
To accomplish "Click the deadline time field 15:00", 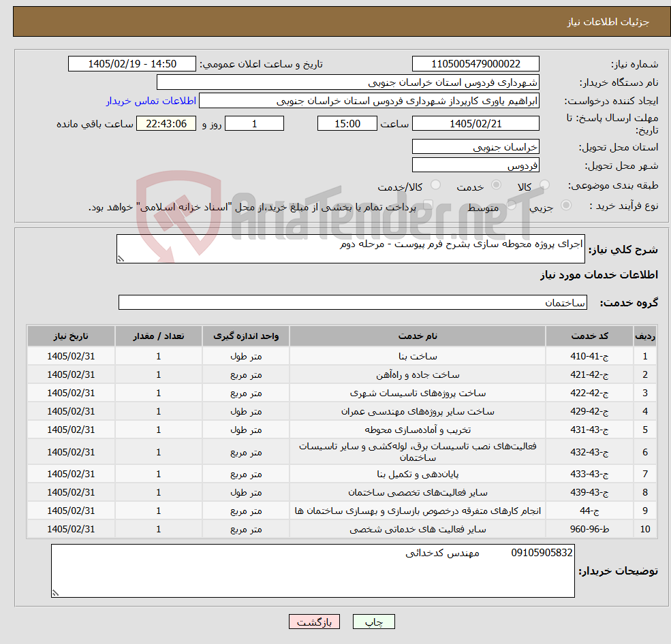I will 347,124.
